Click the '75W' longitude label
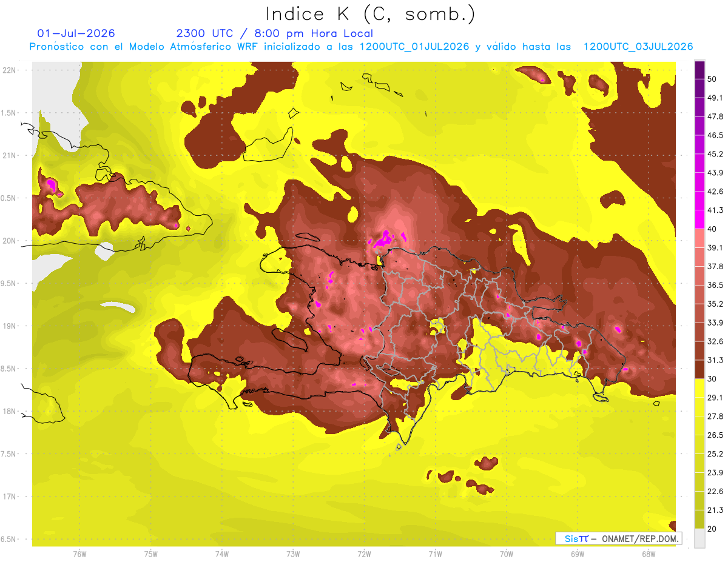728x562 pixels. coord(151,554)
